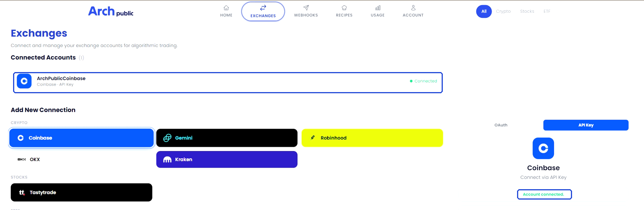The height and width of the screenshot is (210, 644).
Task: Click the Account connected. status box
Action: click(x=544, y=195)
